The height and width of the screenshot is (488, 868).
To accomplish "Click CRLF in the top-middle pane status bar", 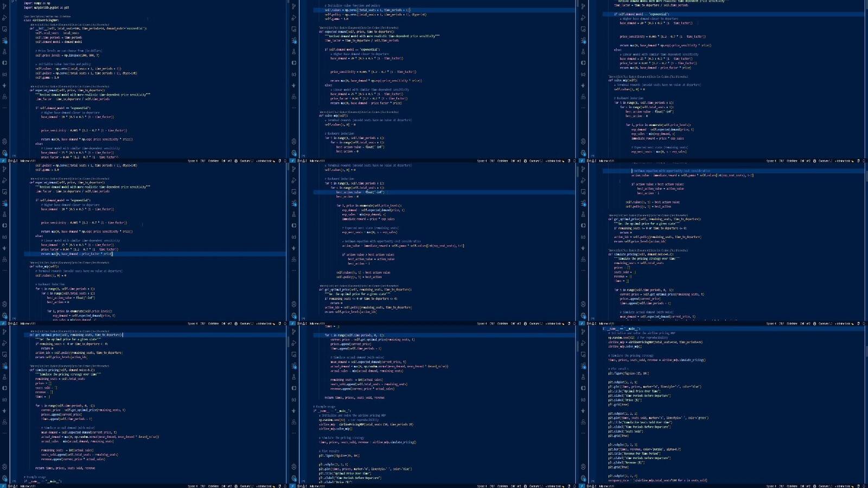I will (x=492, y=161).
